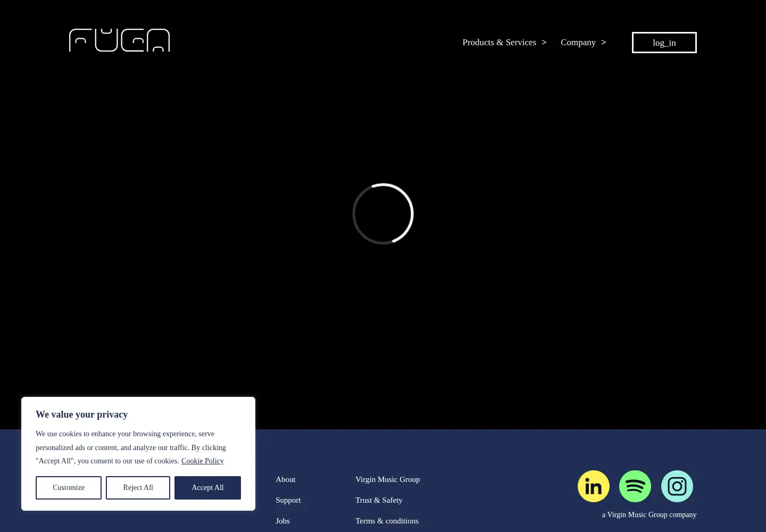The image size is (766, 532).
Task: Click Reject All cookies
Action: (138, 488)
